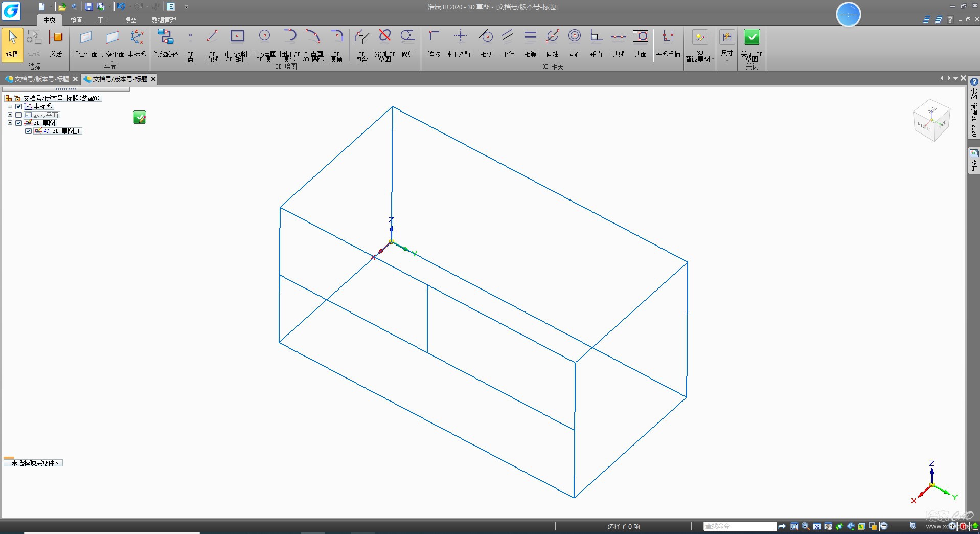Image resolution: width=980 pixels, height=534 pixels.
Task: Select the 修剪 trim tool
Action: coord(407,44)
